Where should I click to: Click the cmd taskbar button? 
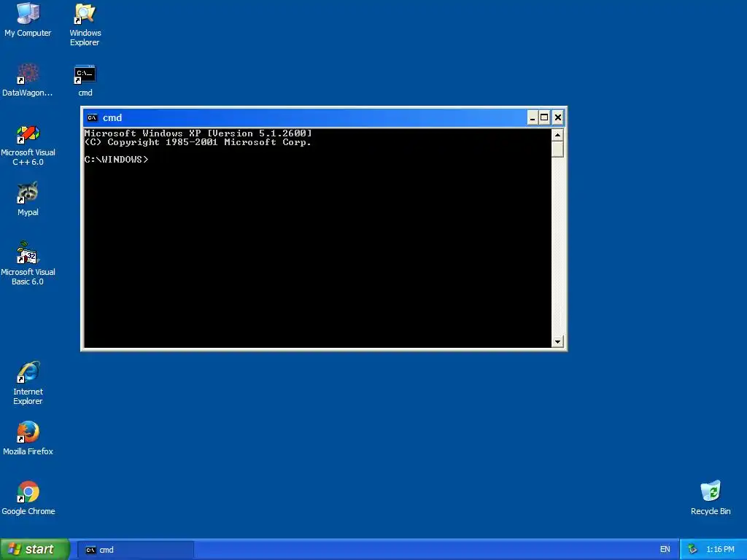(135, 550)
